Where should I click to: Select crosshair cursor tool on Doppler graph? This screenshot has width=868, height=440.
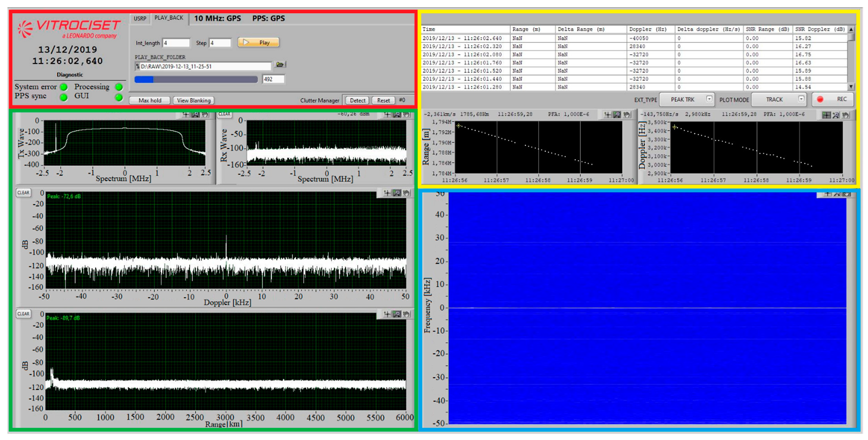pos(387,193)
